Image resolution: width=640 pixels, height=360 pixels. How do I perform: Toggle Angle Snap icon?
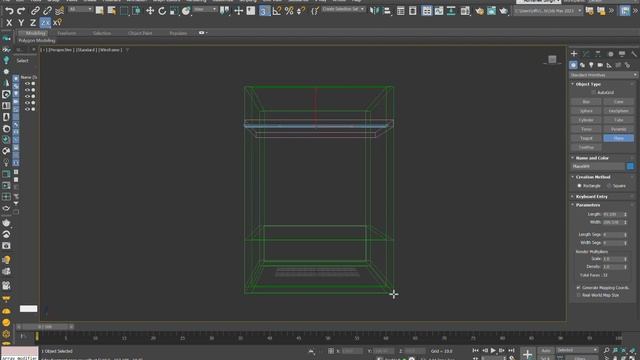[277, 11]
